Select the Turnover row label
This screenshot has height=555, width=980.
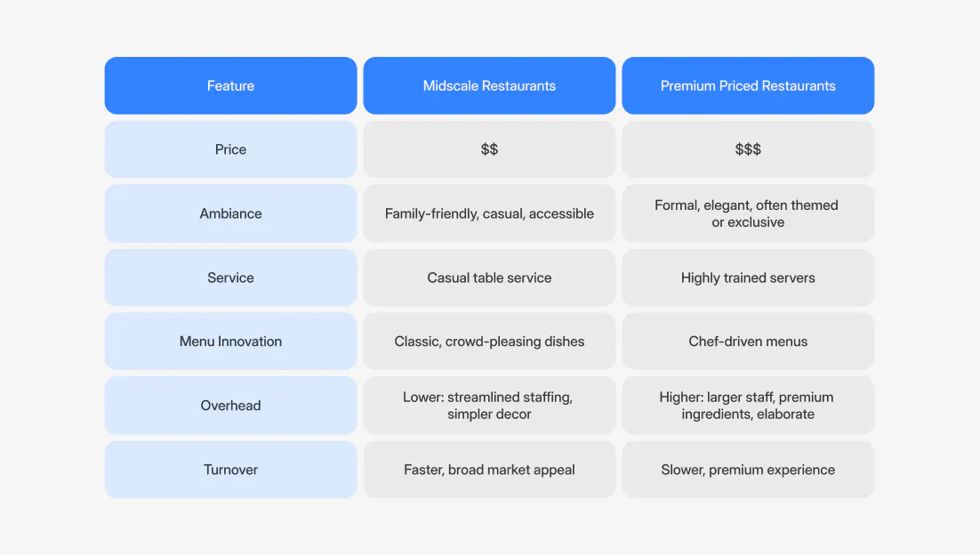(230, 470)
